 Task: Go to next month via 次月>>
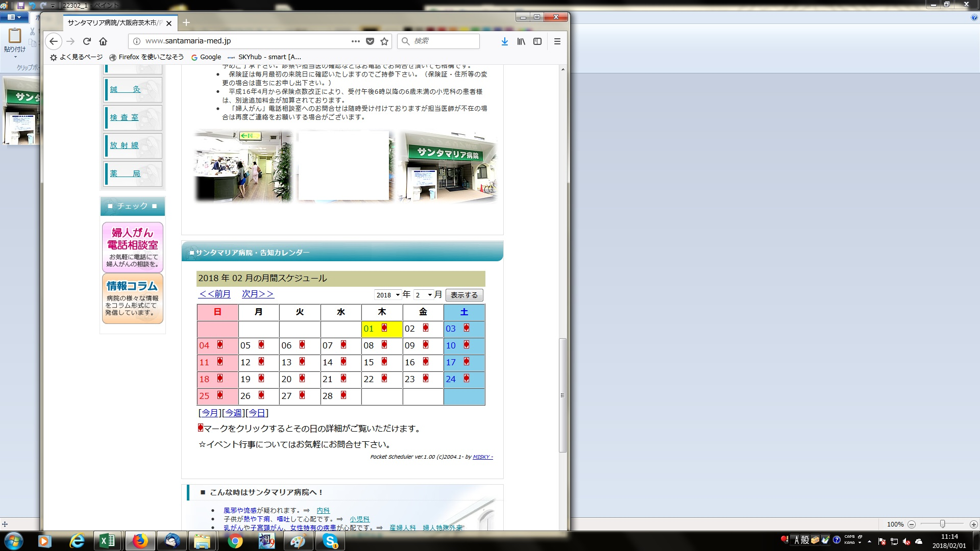[x=258, y=294]
